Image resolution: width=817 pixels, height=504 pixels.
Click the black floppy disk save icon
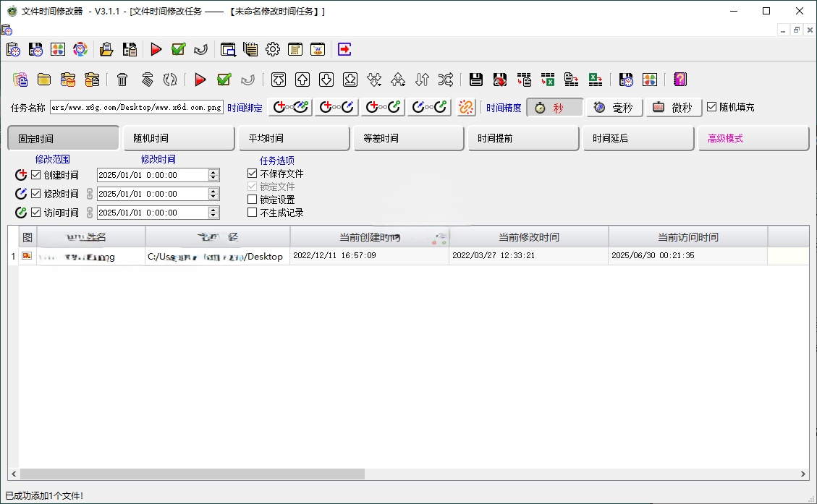pyautogui.click(x=475, y=80)
